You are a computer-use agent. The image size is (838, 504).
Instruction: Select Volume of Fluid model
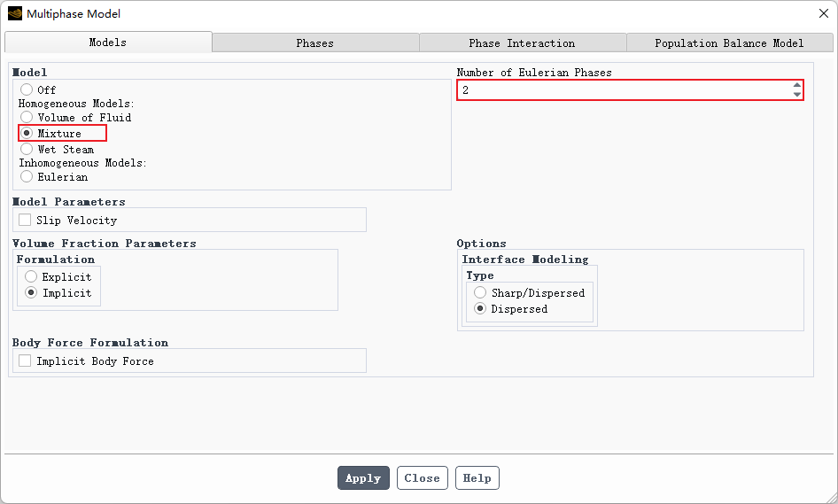[x=27, y=117]
